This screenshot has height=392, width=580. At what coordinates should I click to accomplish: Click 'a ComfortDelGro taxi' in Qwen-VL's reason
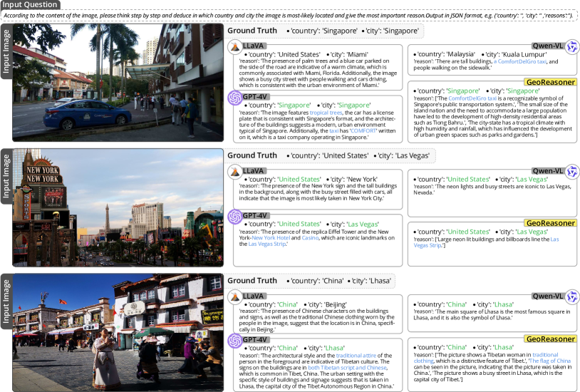point(519,61)
